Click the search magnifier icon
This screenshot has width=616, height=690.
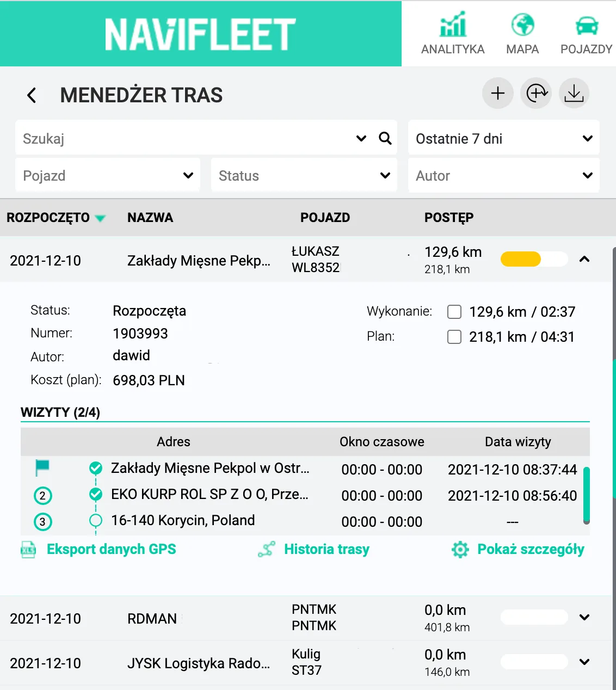click(x=385, y=138)
